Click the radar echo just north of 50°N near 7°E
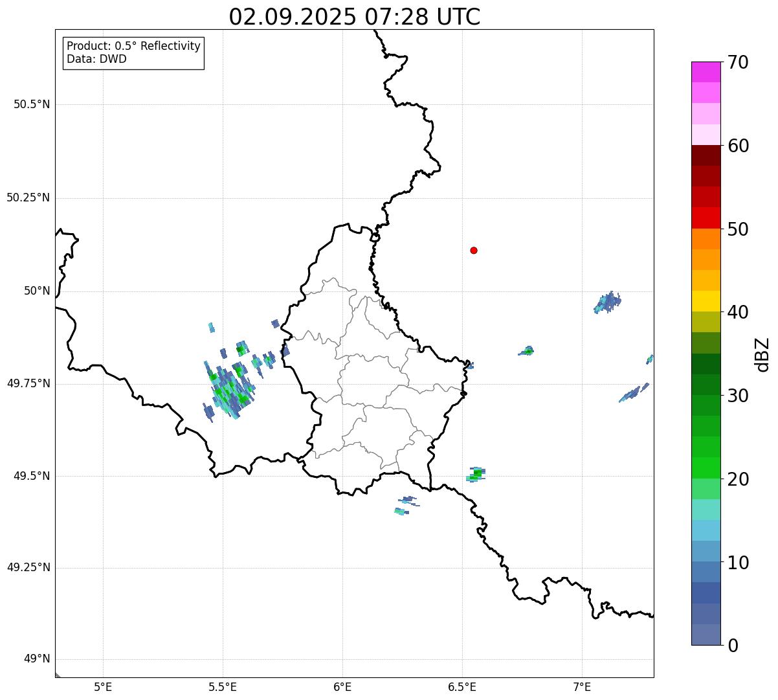778x700 pixels. 608,302
